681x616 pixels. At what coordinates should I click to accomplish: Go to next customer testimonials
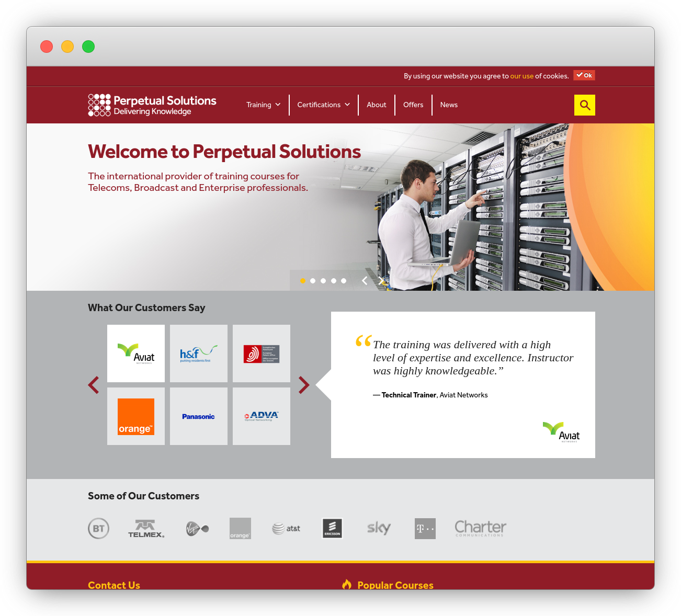304,385
